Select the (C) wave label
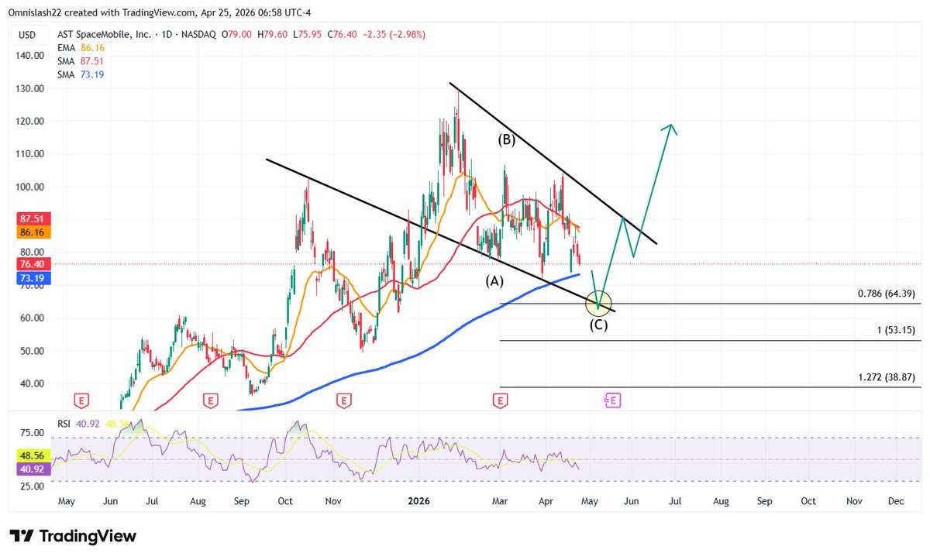 [x=598, y=325]
